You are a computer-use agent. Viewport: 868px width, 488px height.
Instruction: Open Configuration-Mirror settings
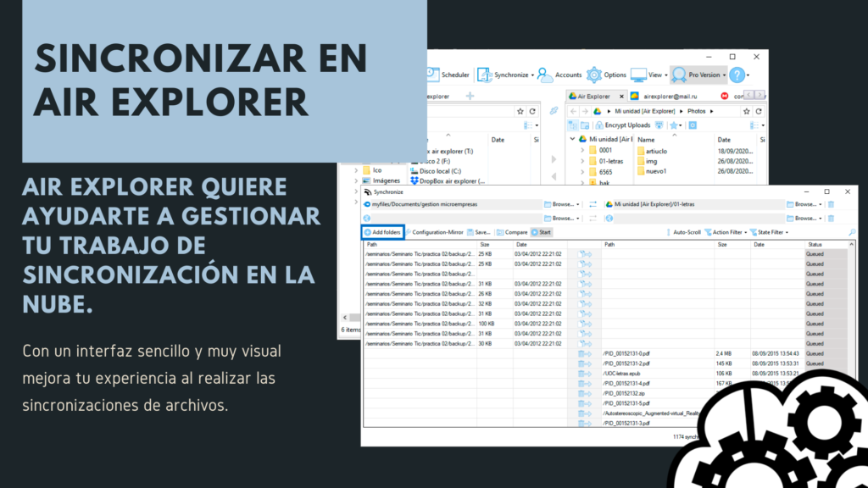coord(434,232)
